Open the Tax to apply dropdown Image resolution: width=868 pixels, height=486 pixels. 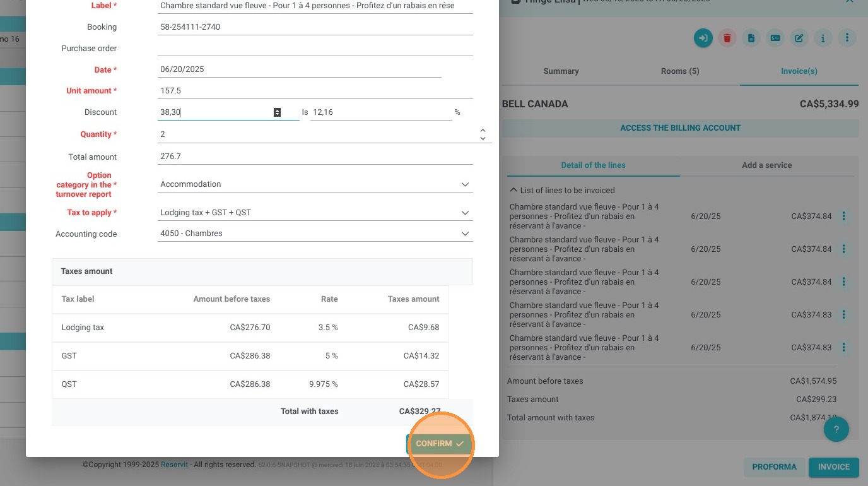point(315,213)
